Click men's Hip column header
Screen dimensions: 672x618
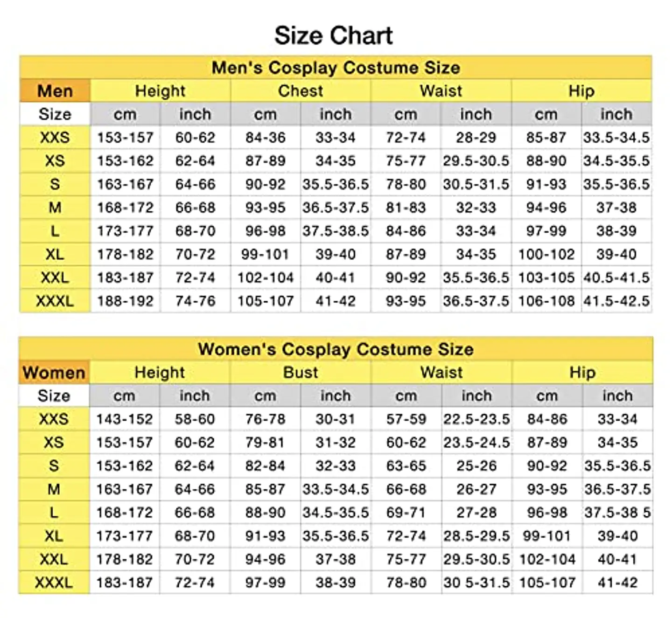tap(581, 91)
